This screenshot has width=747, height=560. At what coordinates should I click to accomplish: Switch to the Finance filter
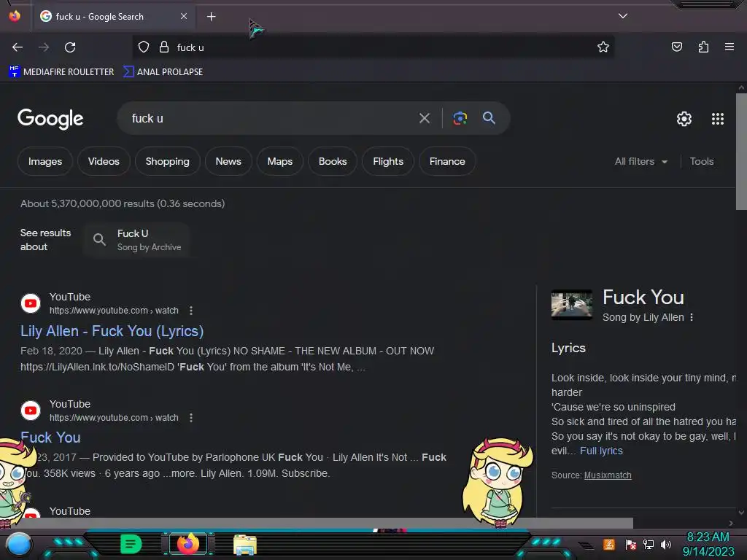pyautogui.click(x=447, y=161)
